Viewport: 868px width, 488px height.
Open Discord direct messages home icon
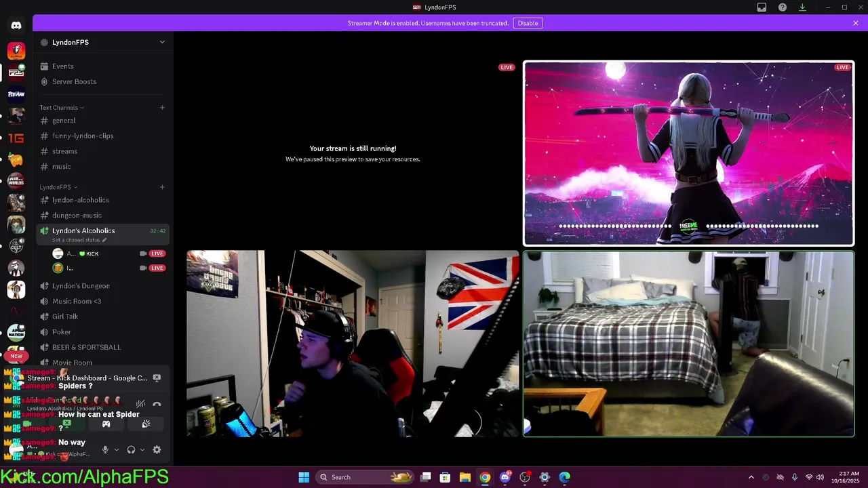pos(16,25)
